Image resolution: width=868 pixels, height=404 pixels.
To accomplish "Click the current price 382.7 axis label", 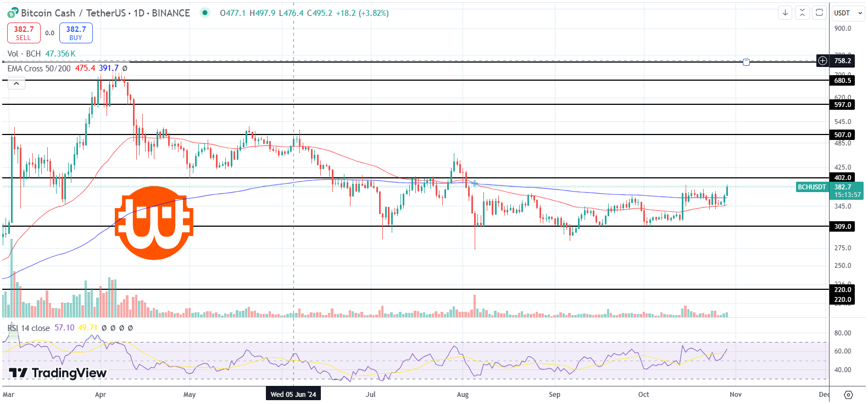I will pyautogui.click(x=843, y=187).
